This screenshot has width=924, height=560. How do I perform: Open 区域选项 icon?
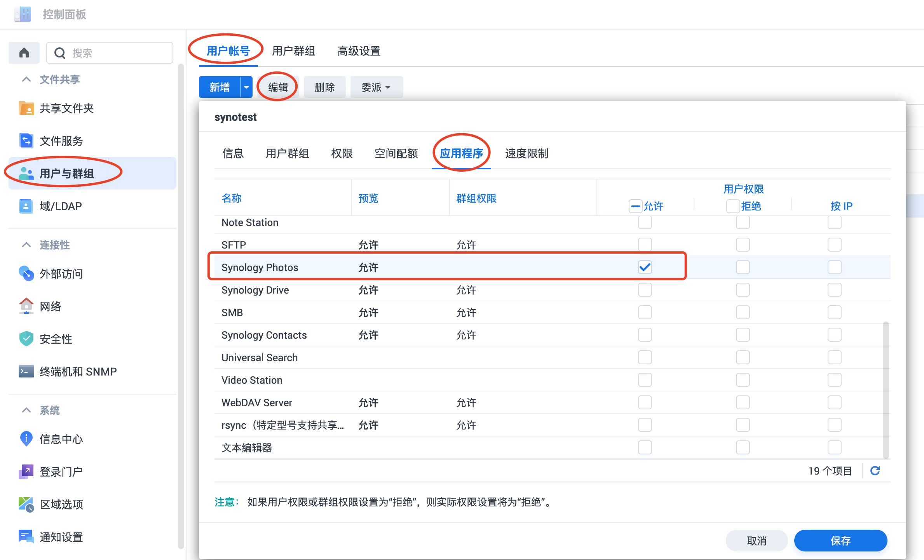coord(26,504)
